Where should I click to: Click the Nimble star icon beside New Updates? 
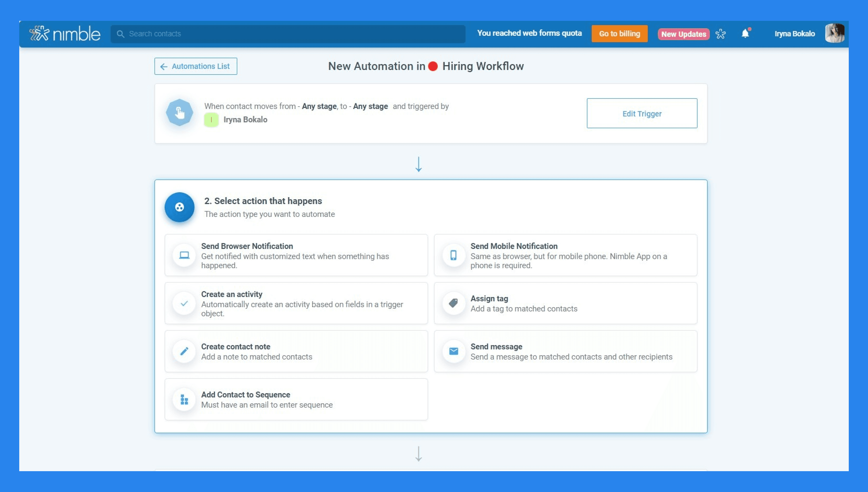pyautogui.click(x=721, y=34)
